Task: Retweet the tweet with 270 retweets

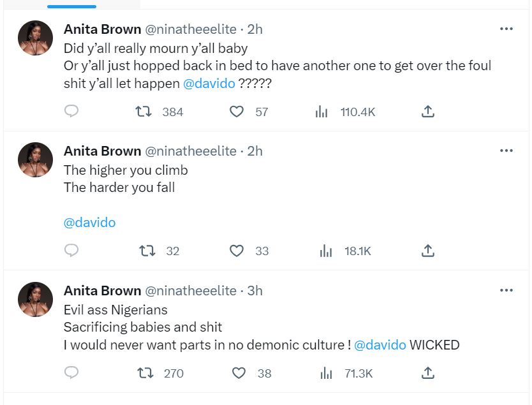Action: tap(145, 372)
